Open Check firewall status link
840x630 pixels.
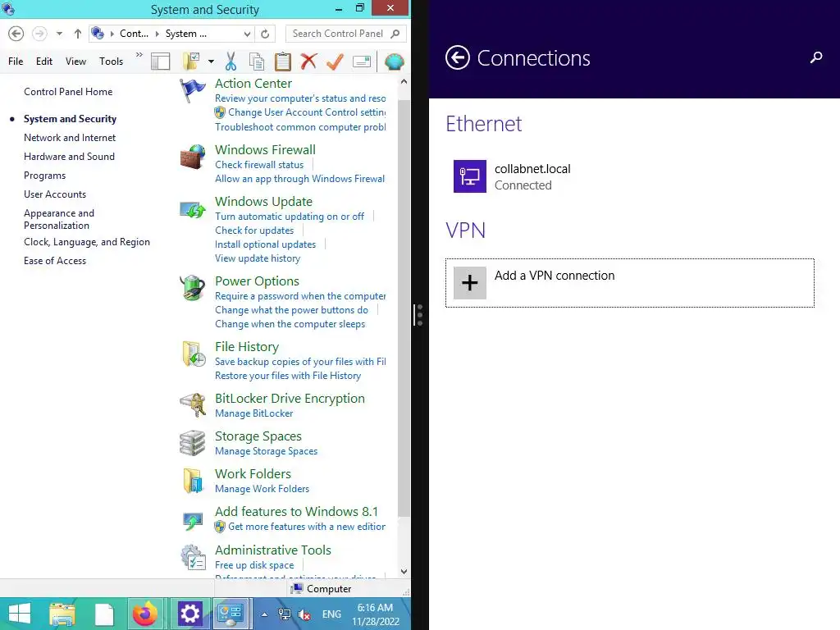pyautogui.click(x=259, y=164)
